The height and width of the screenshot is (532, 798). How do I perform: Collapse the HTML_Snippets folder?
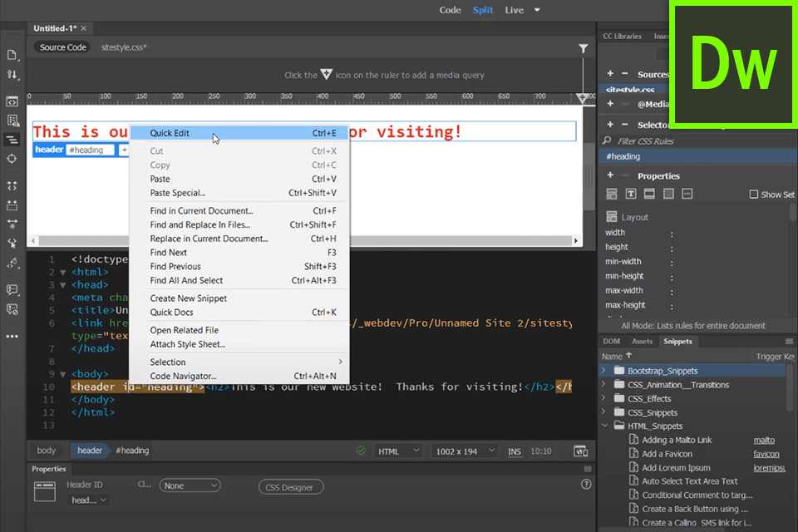(604, 426)
